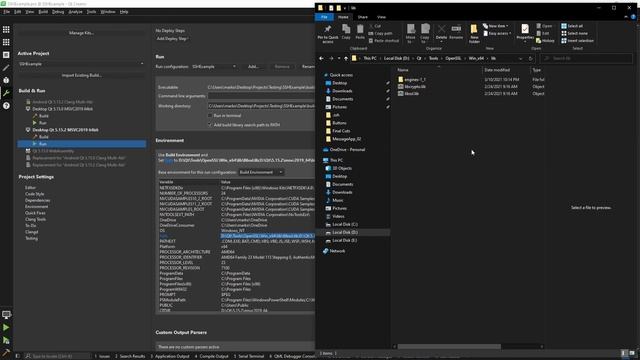Open the Application Output pane in status bar
The width and height of the screenshot is (640, 360).
click(170, 356)
